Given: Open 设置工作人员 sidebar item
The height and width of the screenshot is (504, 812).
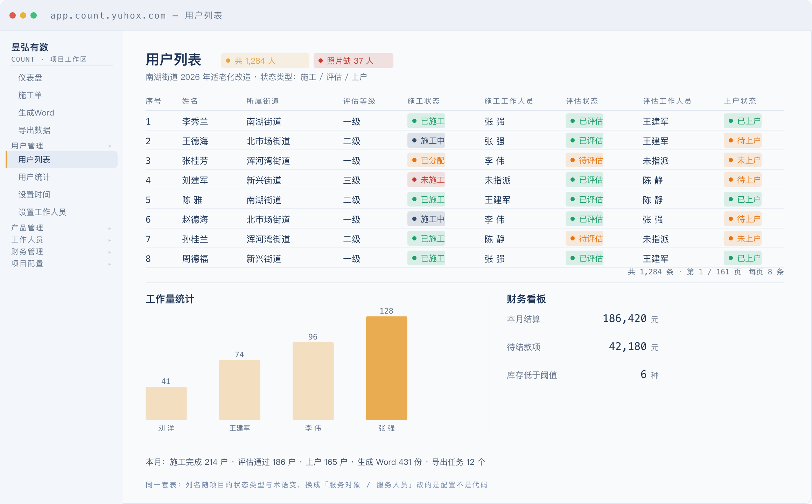Looking at the screenshot, I should click(62, 212).
